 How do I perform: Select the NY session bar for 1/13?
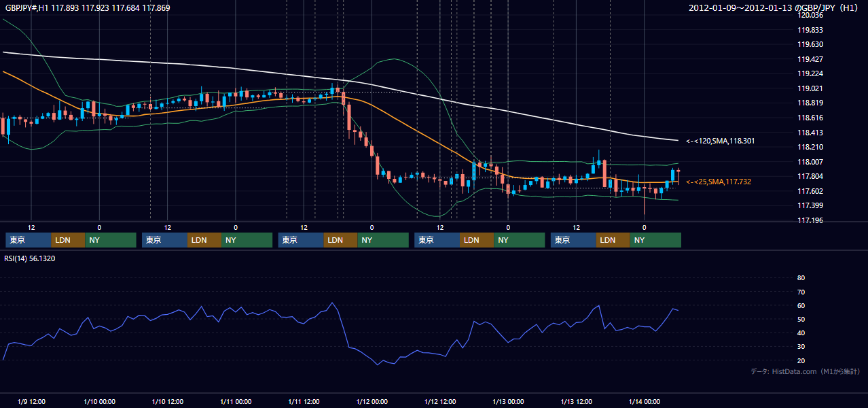click(655, 240)
